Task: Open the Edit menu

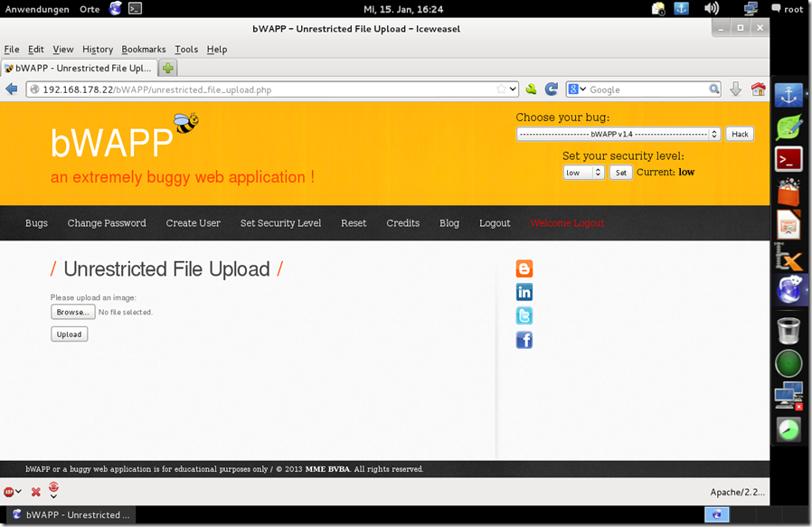Action: coord(36,49)
